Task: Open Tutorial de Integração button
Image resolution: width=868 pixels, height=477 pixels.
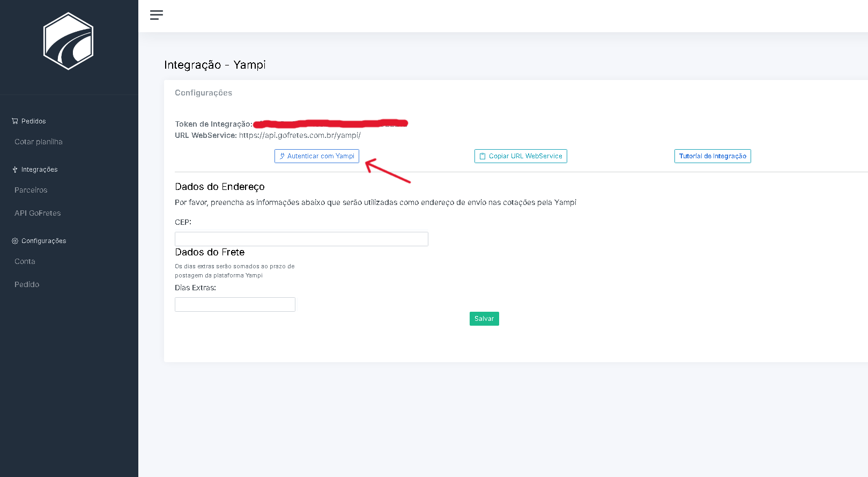Action: tap(713, 156)
